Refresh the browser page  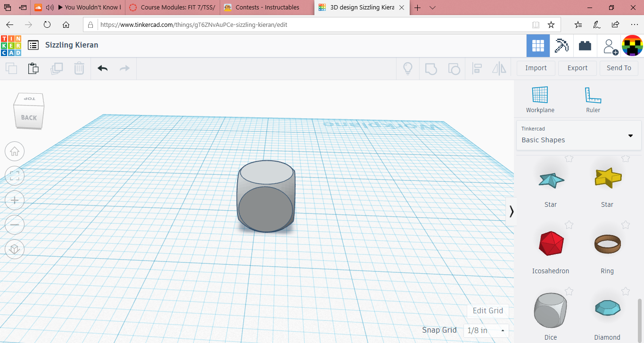coord(47,24)
